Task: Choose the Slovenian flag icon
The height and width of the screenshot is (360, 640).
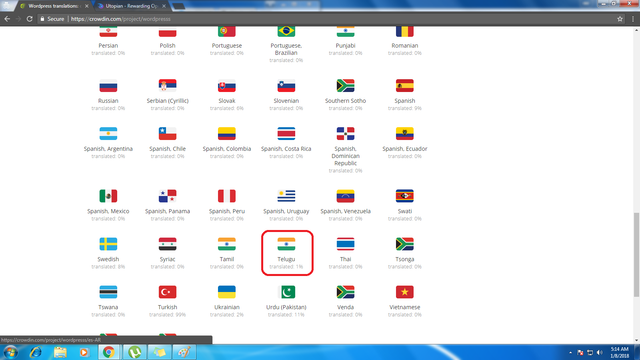Action: pos(286,86)
